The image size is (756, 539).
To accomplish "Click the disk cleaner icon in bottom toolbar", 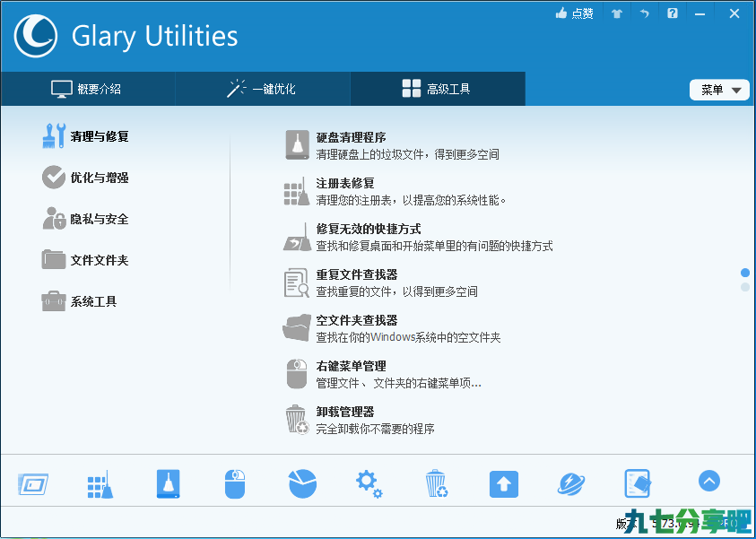I will (169, 483).
